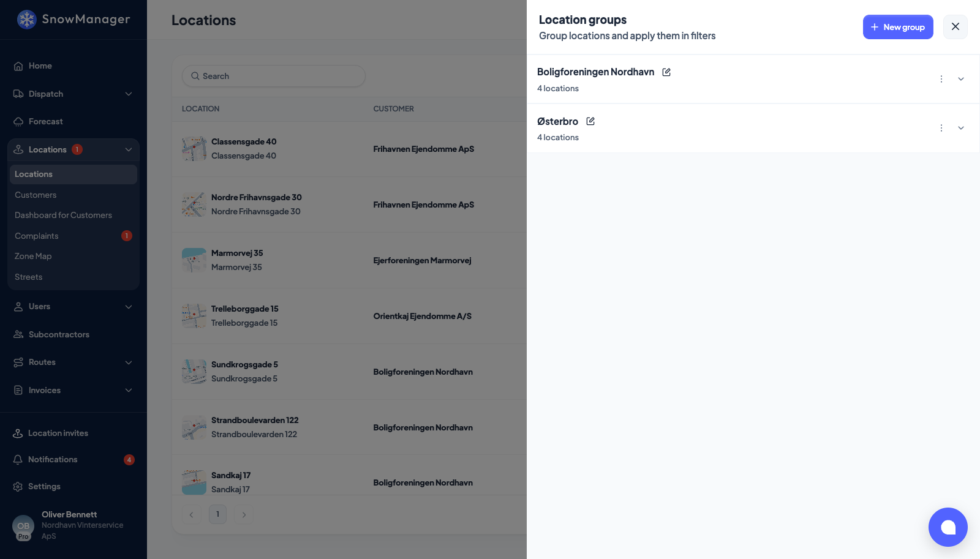
Task: Create a new location group
Action: pyautogui.click(x=898, y=27)
